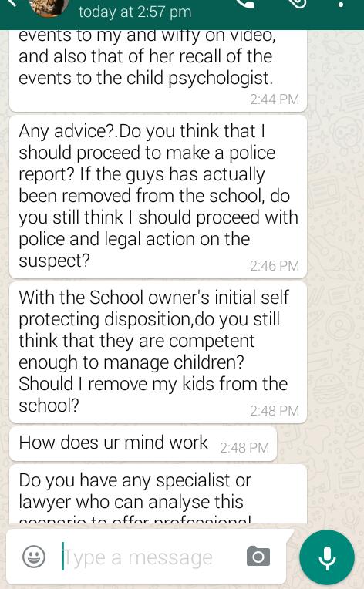This screenshot has width=364, height=589.
Task: View contact info via 'today at 2:57 pm'
Action: (x=135, y=12)
